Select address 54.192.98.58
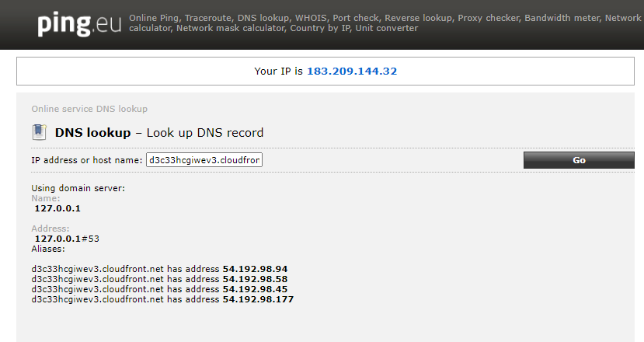644x342 pixels. click(x=255, y=279)
